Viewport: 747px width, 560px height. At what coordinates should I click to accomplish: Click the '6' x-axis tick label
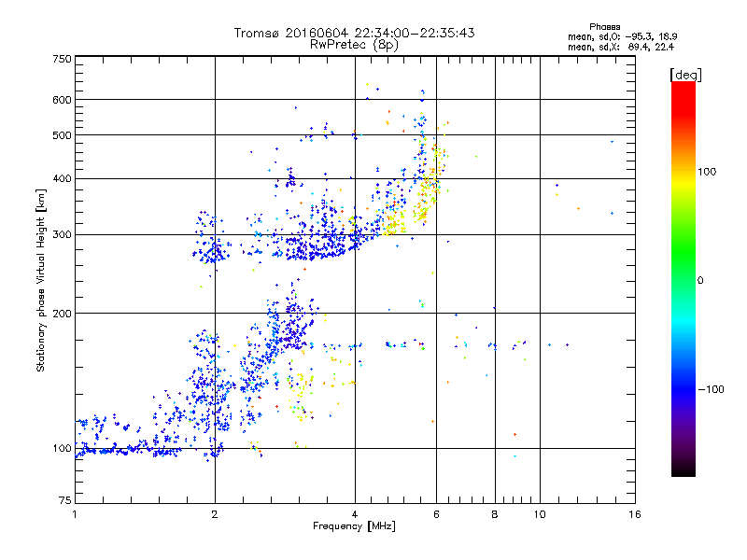(x=436, y=514)
